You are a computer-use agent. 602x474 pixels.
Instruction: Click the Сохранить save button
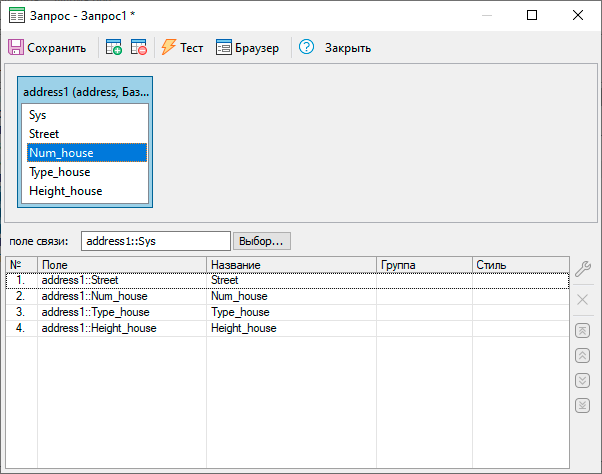(x=48, y=47)
